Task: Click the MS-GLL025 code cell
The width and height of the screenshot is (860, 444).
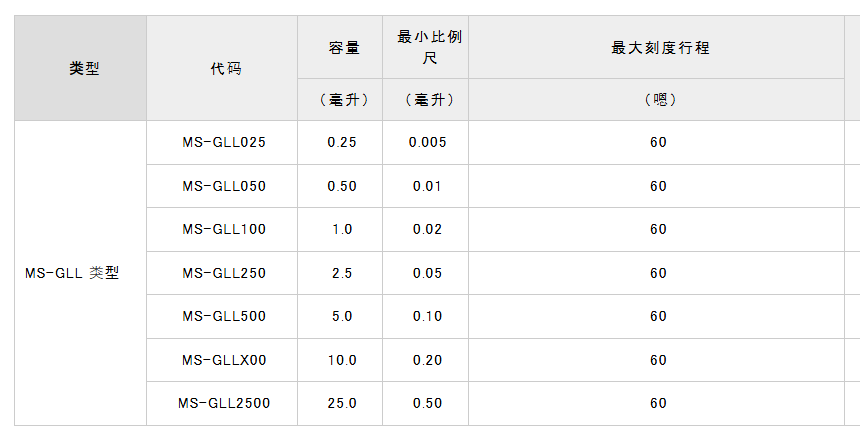Action: tap(224, 142)
